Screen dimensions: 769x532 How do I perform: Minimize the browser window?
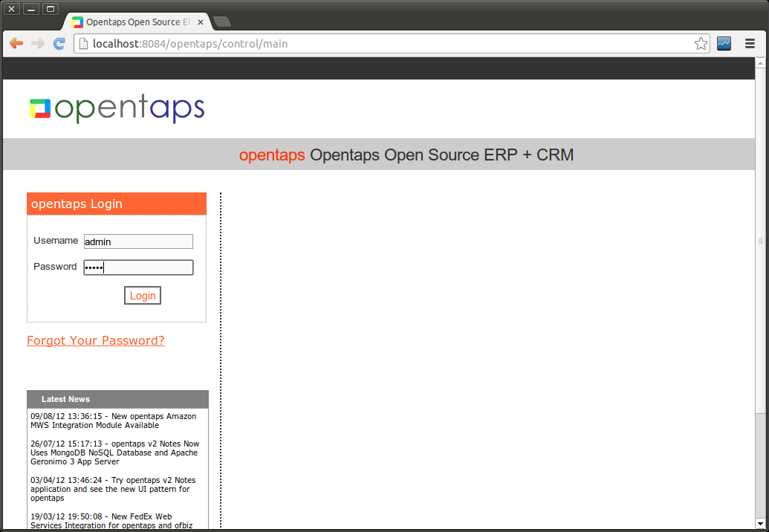[x=30, y=9]
